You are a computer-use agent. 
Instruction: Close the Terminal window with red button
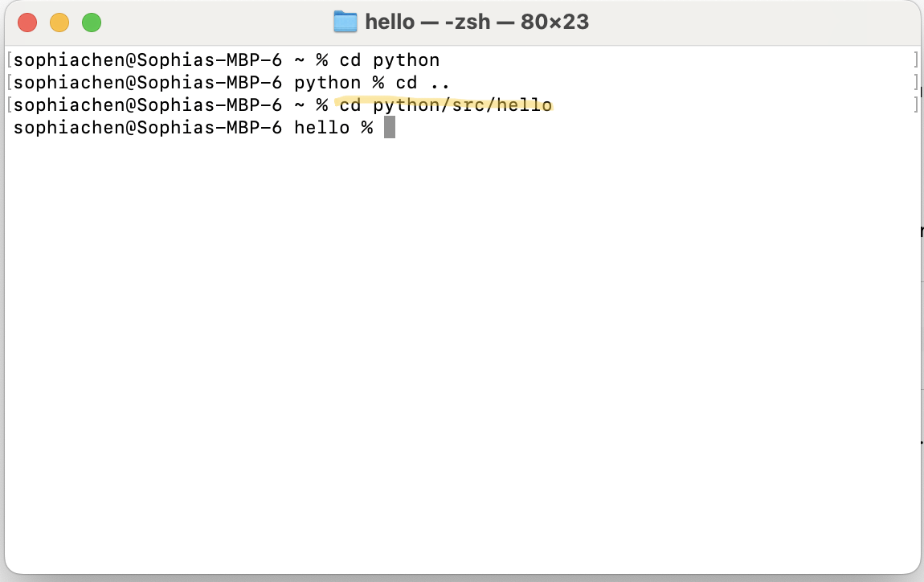coord(27,23)
